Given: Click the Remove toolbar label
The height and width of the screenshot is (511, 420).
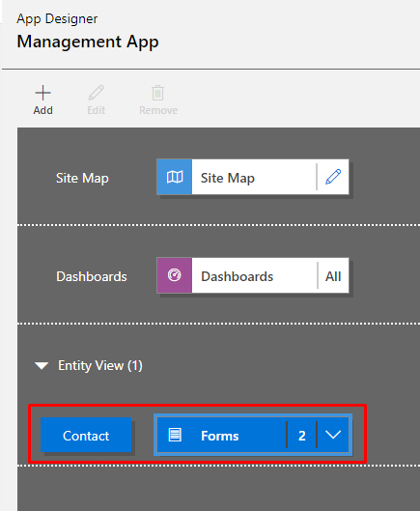Looking at the screenshot, I should pos(158,110).
